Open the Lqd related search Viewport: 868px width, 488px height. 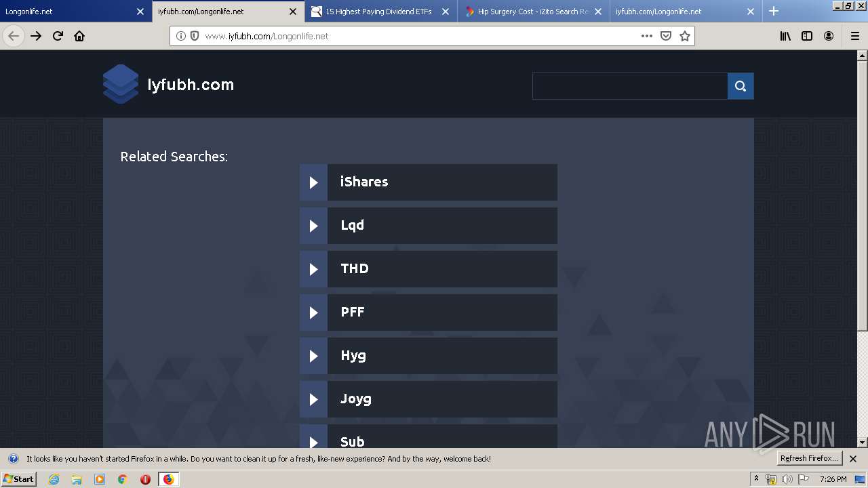(429, 226)
